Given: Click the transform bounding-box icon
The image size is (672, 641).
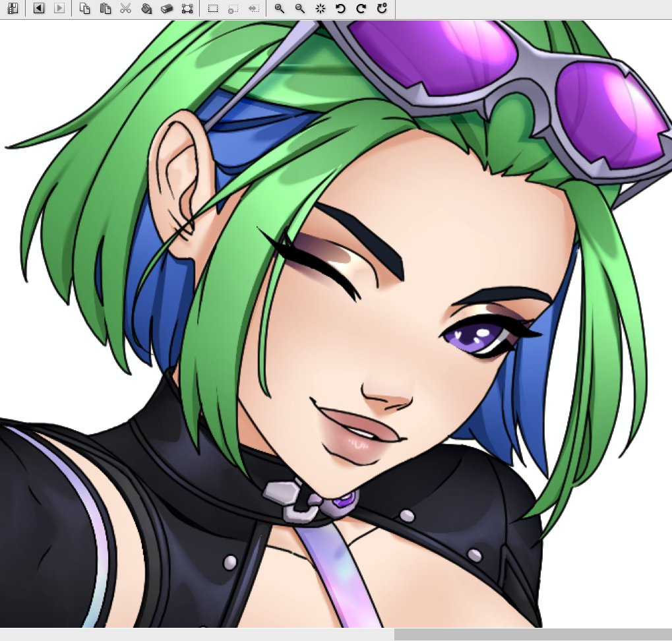Looking at the screenshot, I should (x=187, y=8).
